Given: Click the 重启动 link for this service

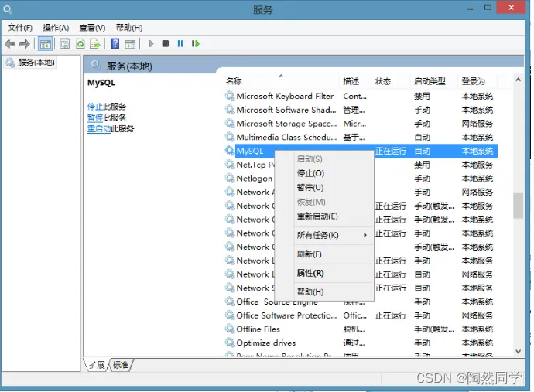Looking at the screenshot, I should [99, 128].
